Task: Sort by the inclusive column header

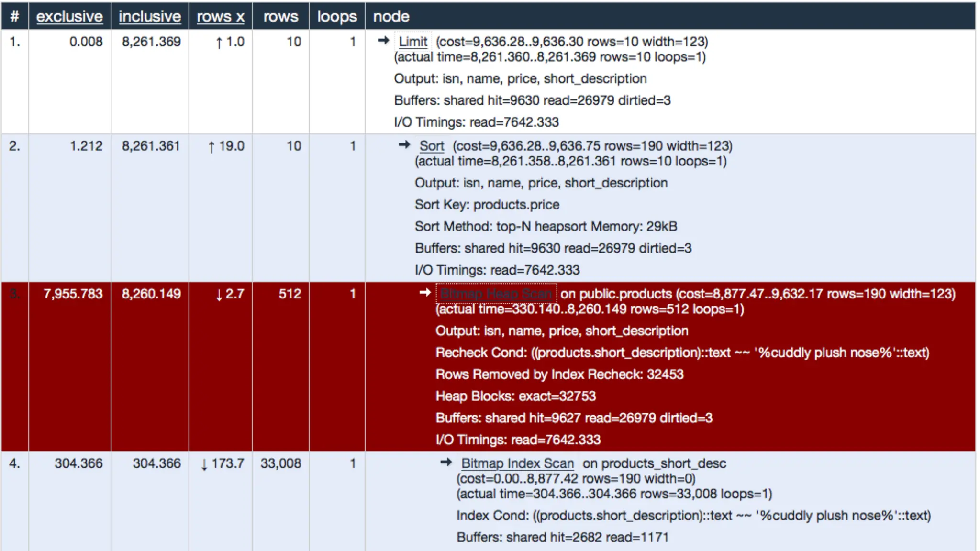Action: click(x=150, y=16)
